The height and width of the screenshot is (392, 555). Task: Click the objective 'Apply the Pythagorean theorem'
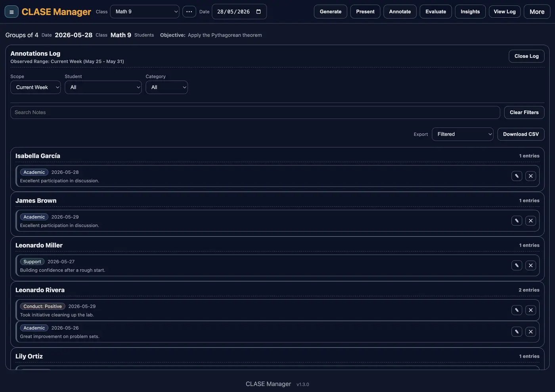[x=225, y=35]
